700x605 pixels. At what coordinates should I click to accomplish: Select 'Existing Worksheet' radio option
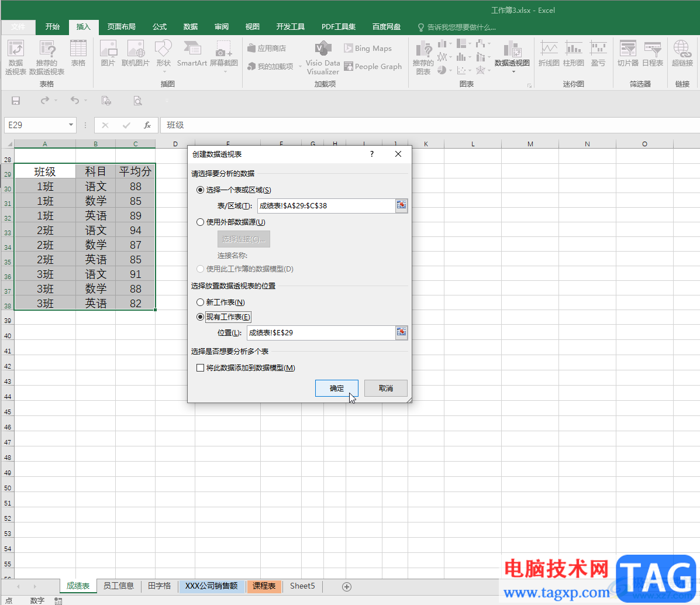pyautogui.click(x=200, y=317)
